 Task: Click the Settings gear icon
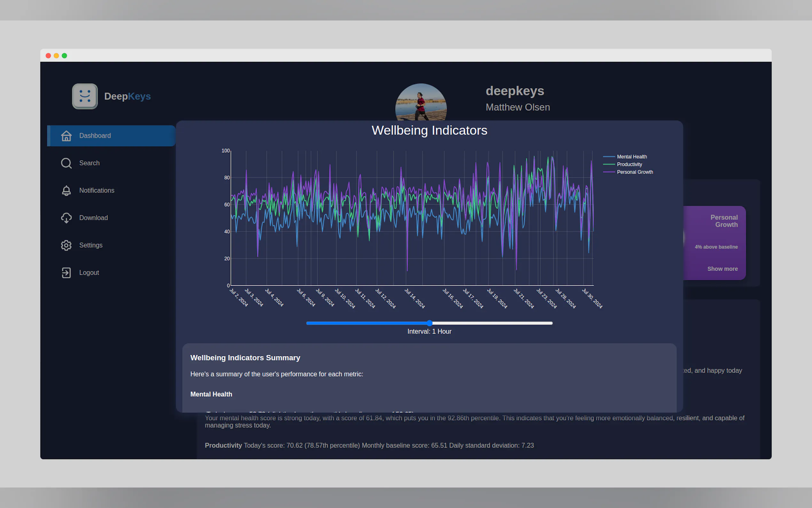66,245
